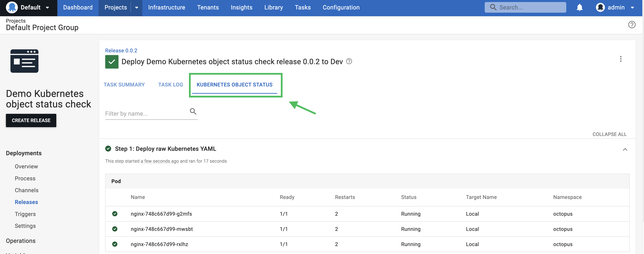644x254 pixels.
Task: Click the help icon next to the deployment title
Action: (349, 61)
